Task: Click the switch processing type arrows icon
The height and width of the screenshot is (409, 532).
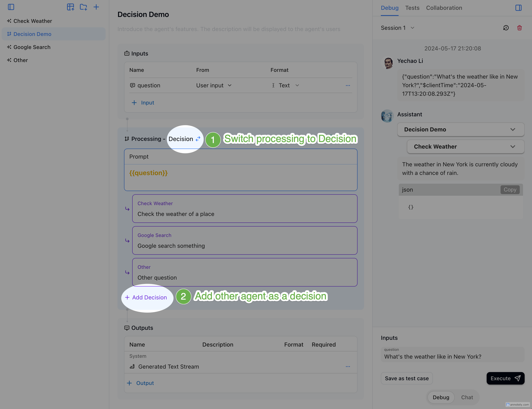Action: pyautogui.click(x=198, y=139)
